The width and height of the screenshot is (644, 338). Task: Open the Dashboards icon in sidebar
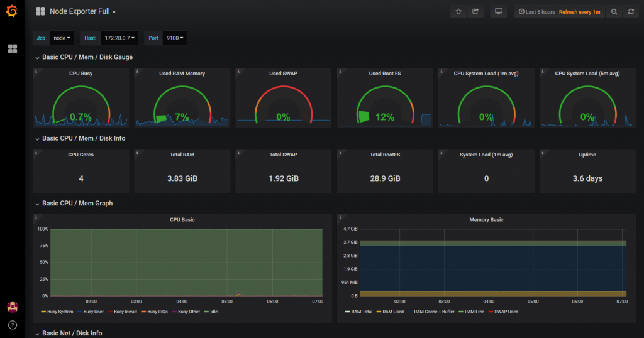(13, 49)
